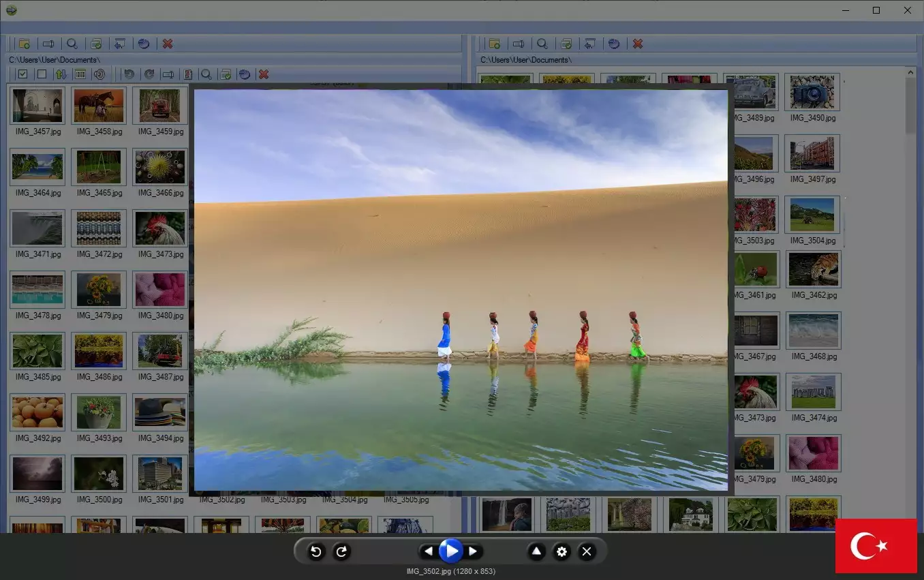Click the select-all checkmark icon in left toolbar
The width and height of the screenshot is (924, 580).
(22, 74)
